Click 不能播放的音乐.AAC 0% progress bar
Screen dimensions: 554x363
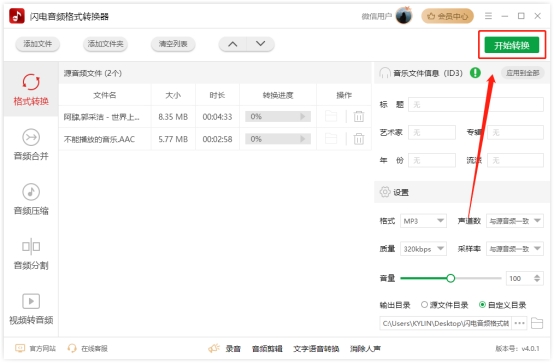pos(278,139)
